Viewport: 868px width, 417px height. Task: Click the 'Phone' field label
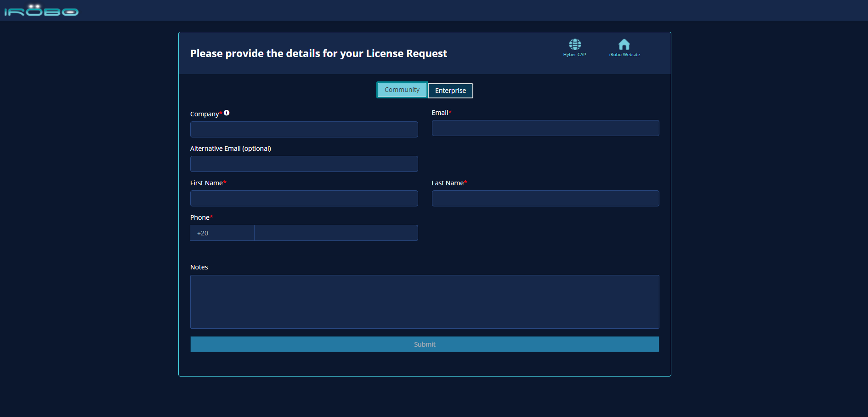200,217
